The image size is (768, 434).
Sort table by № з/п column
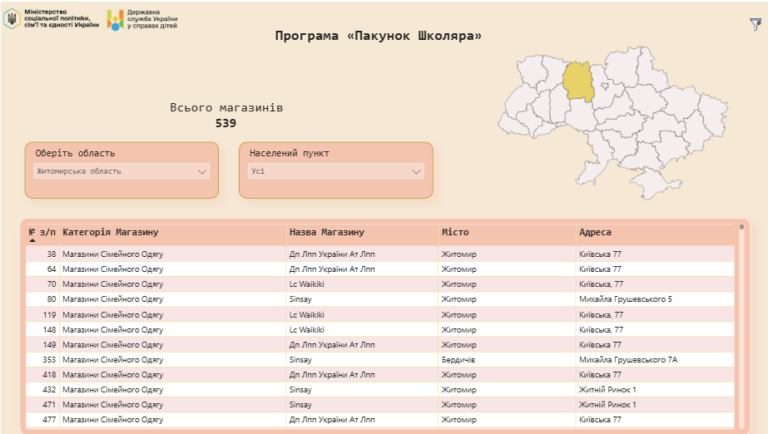click(42, 232)
